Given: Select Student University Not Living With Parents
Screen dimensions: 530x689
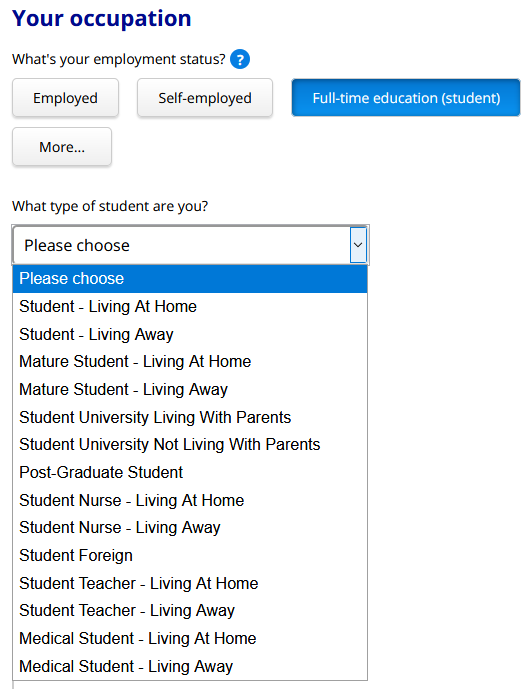Looking at the screenshot, I should click(x=190, y=445).
